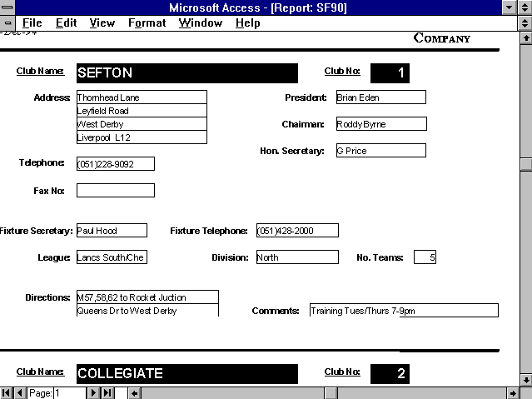The image size is (532, 399).
Task: Go to last page navigation button
Action: [107, 393]
